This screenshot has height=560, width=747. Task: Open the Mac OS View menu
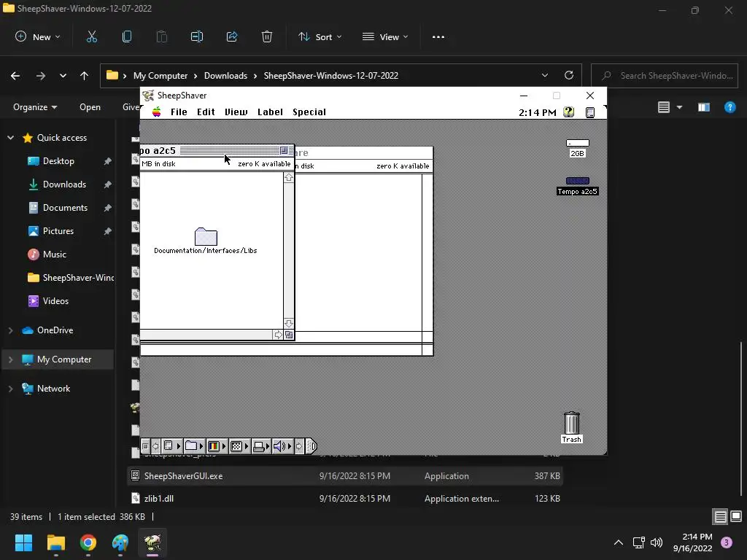pyautogui.click(x=236, y=112)
